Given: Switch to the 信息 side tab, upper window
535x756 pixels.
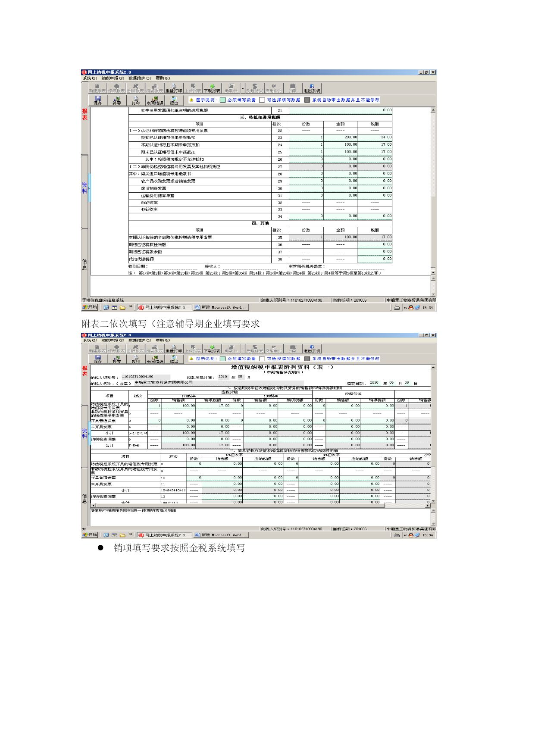Looking at the screenshot, I should (84, 264).
